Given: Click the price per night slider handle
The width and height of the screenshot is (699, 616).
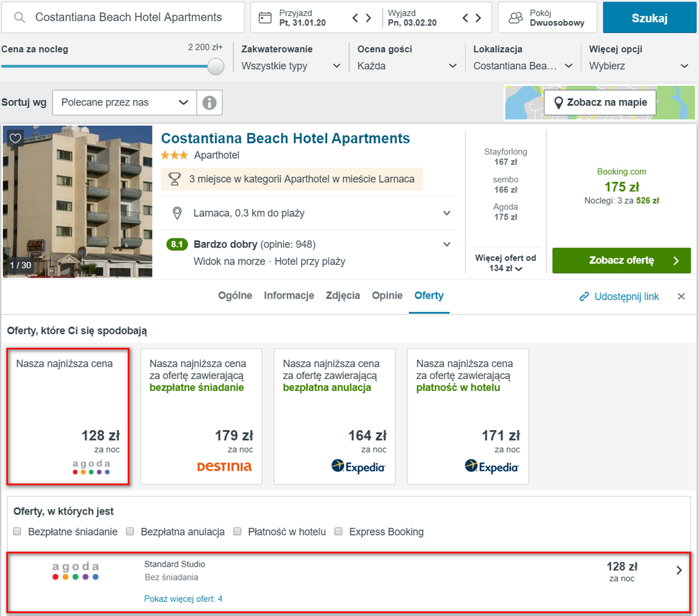Looking at the screenshot, I should coord(216,66).
